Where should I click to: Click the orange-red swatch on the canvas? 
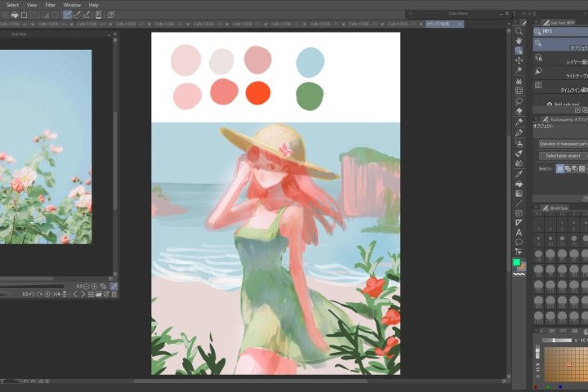point(258,93)
